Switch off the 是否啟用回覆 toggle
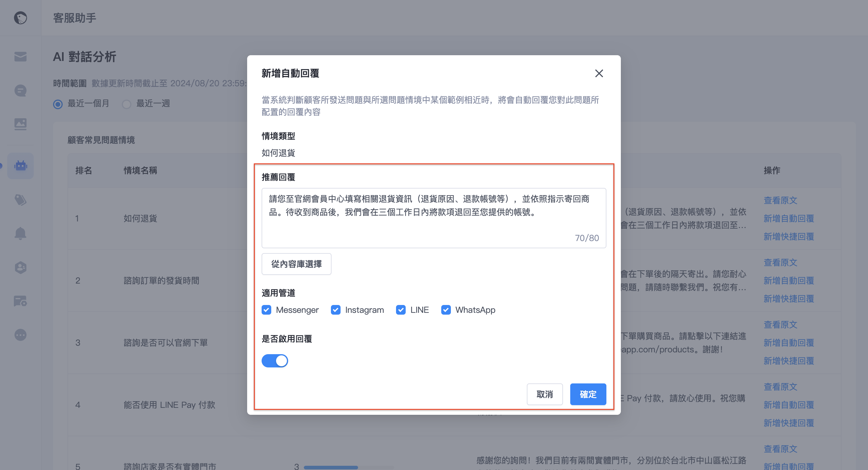 [275, 360]
